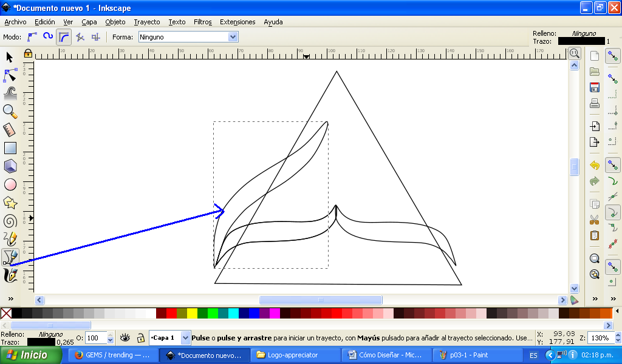Create a new document with the blank page icon

point(594,55)
